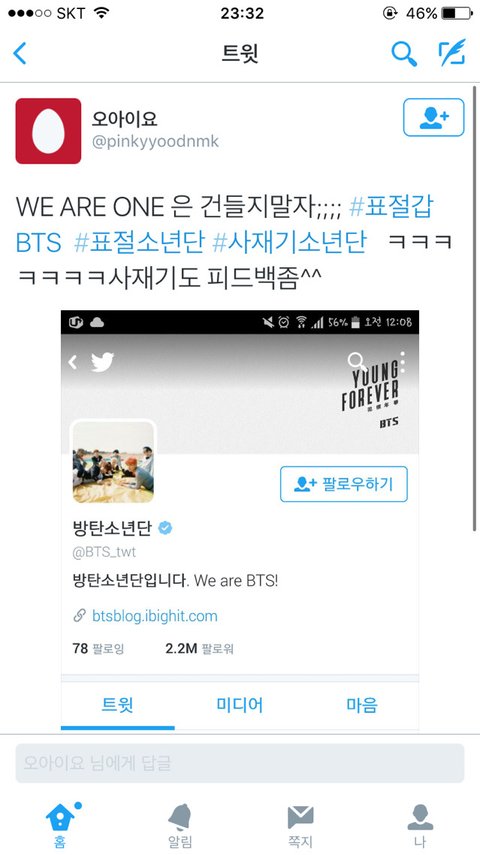Image resolution: width=480 pixels, height=855 pixels.
Task: Open the search magnifier icon
Action: click(x=404, y=54)
